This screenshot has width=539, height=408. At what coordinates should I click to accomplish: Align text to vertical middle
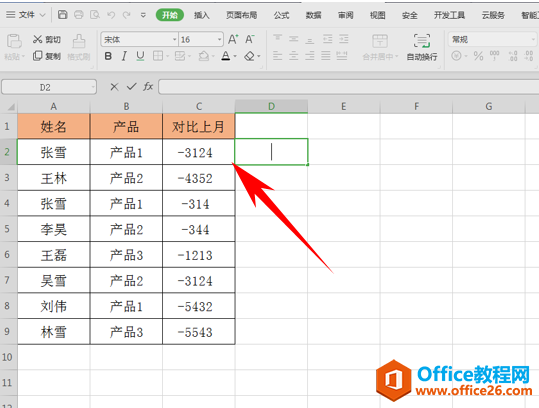[x=294, y=39]
